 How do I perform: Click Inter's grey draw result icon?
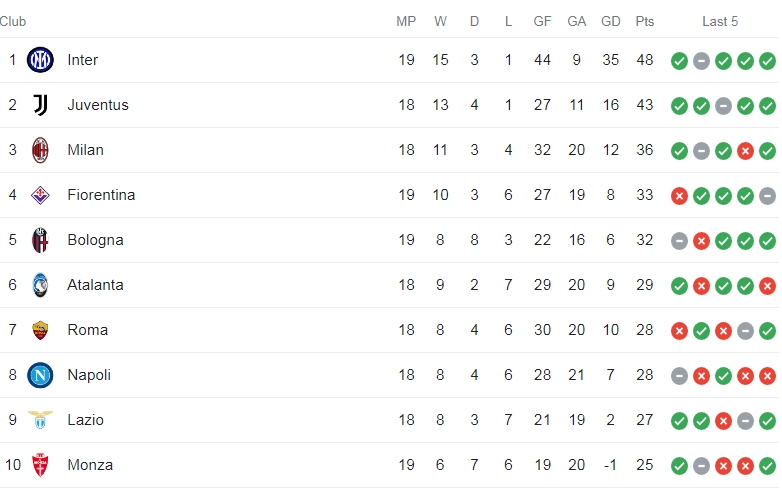pos(701,61)
